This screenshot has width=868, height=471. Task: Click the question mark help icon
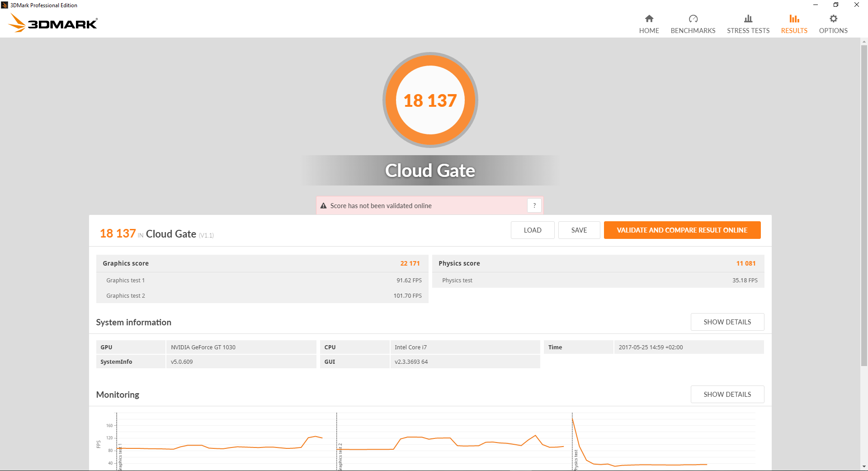coord(534,205)
